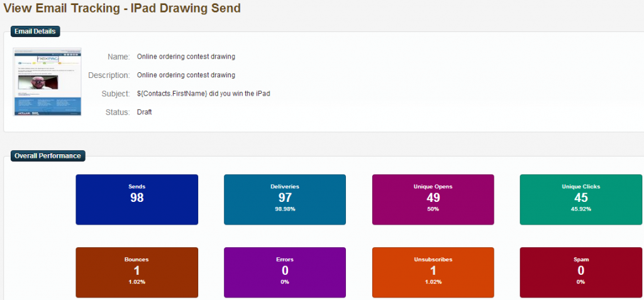This screenshot has height=300, width=644.
Task: Open the Unsubscribes tile
Action: 433,272
